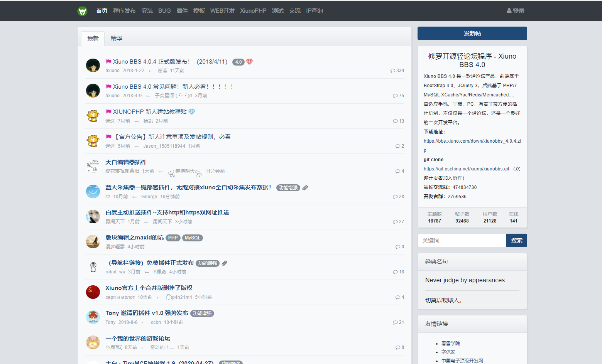
Task: Click the MySQL tag badge
Action: point(192,238)
